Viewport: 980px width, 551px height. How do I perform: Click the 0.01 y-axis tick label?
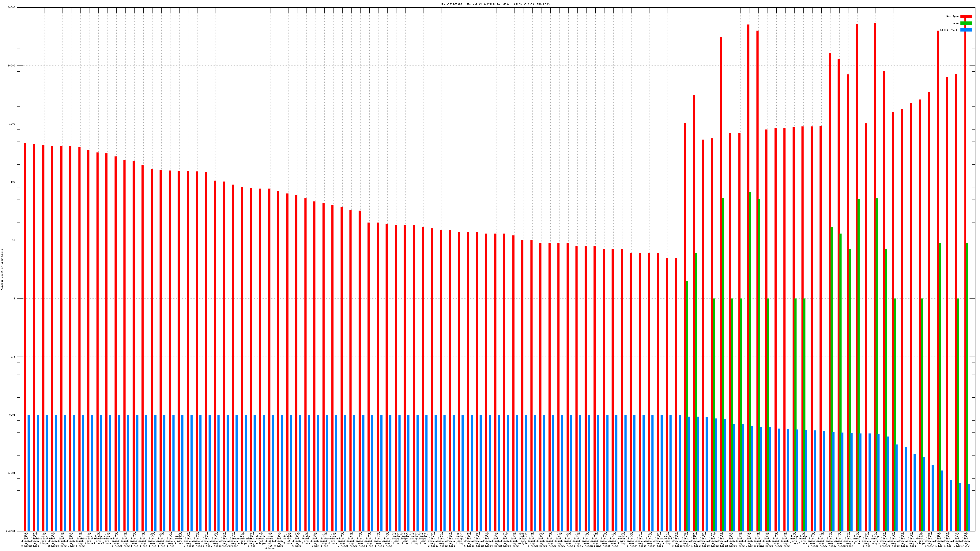[x=13, y=415]
